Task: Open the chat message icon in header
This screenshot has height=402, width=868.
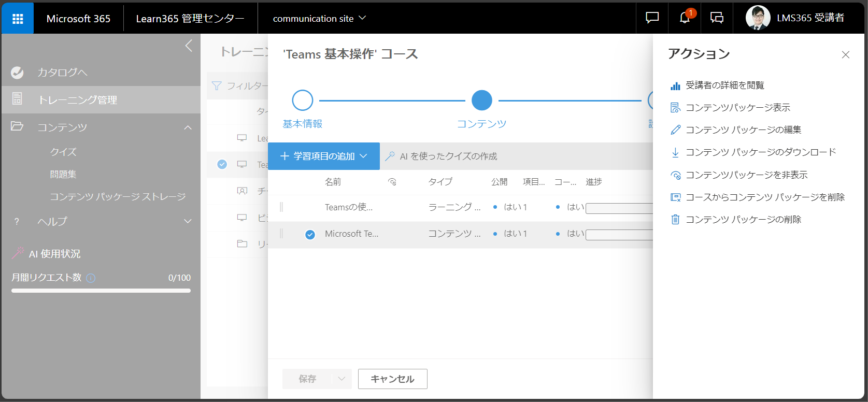Action: [652, 18]
